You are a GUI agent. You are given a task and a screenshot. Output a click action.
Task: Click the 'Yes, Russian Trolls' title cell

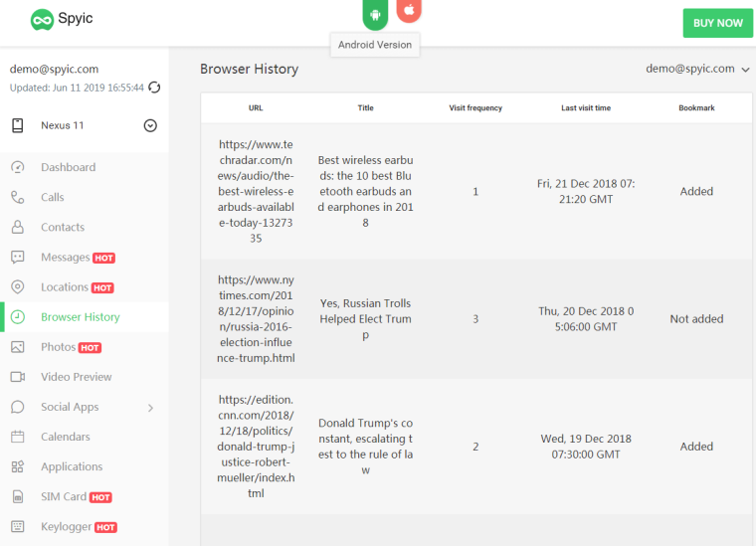pos(365,319)
